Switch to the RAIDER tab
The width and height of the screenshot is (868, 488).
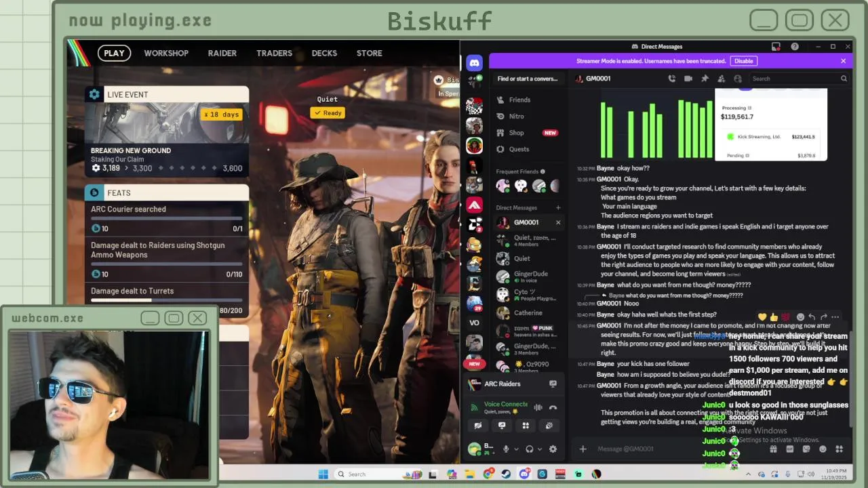click(222, 53)
